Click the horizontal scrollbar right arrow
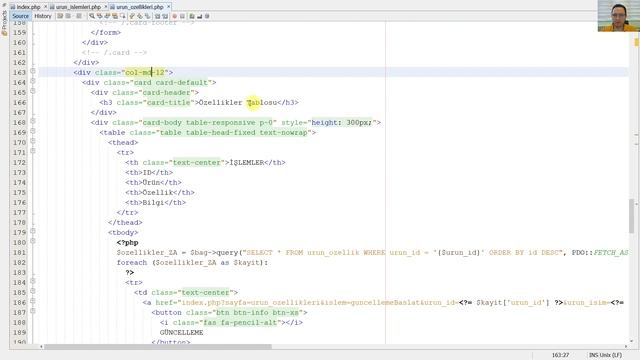The image size is (640, 360). point(626,347)
